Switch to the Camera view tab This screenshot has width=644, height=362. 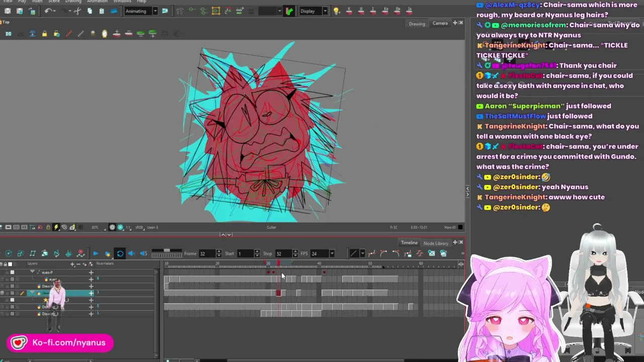(440, 23)
